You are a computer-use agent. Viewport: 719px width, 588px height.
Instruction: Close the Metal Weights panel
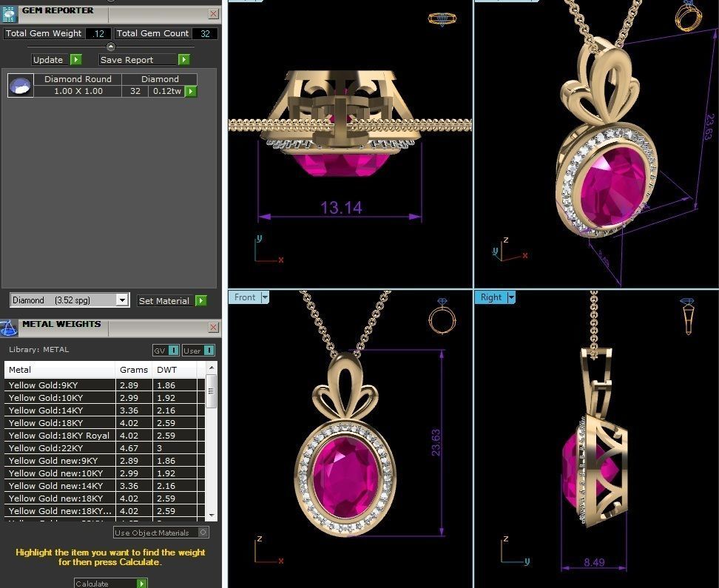pyautogui.click(x=214, y=327)
